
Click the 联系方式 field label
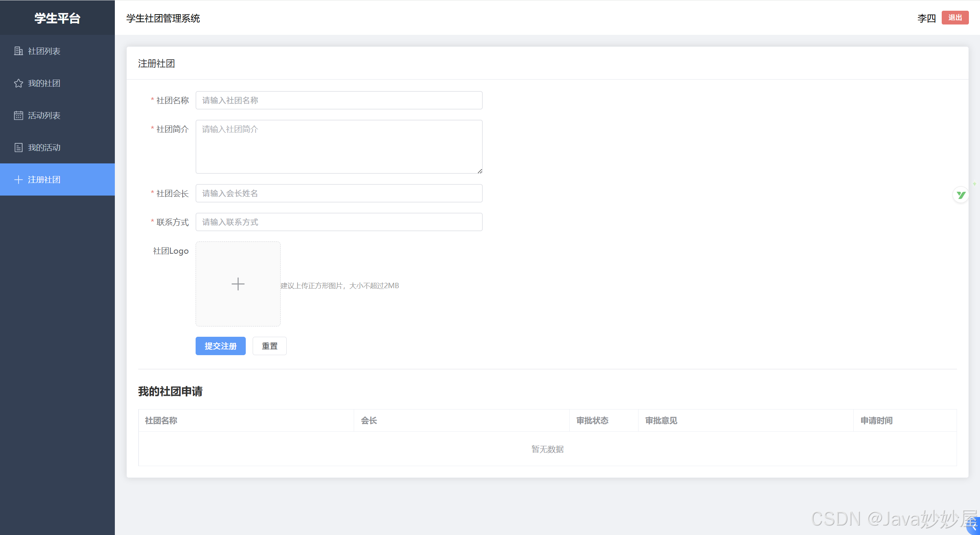173,222
